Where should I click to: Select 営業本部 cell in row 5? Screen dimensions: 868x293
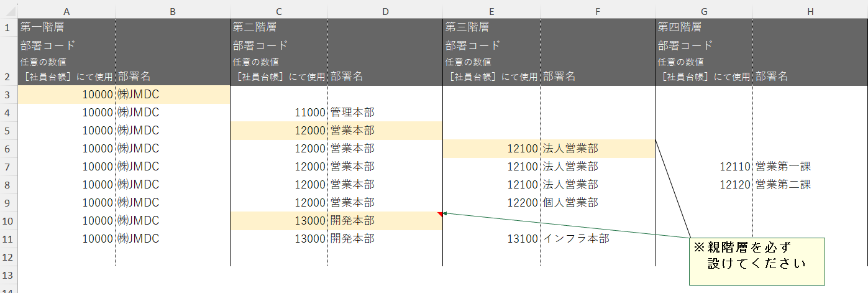pyautogui.click(x=385, y=131)
